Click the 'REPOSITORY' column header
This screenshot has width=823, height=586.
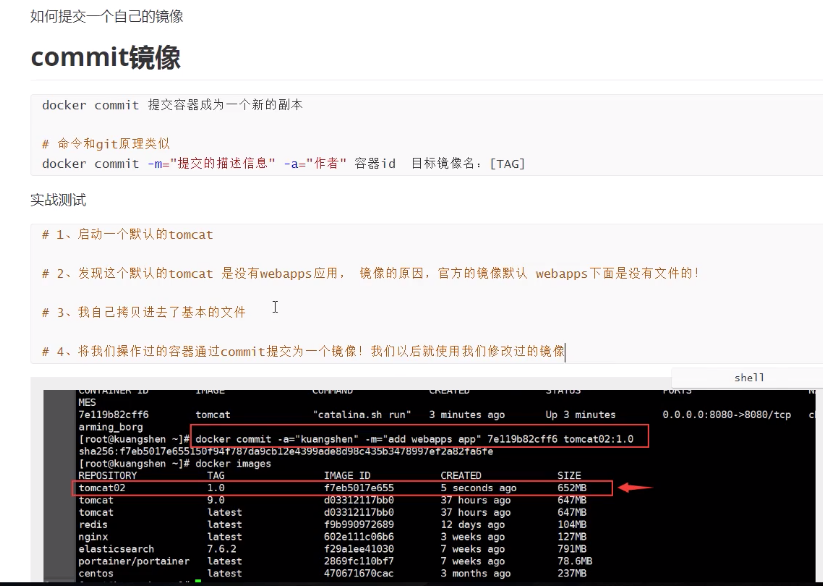(x=108, y=476)
